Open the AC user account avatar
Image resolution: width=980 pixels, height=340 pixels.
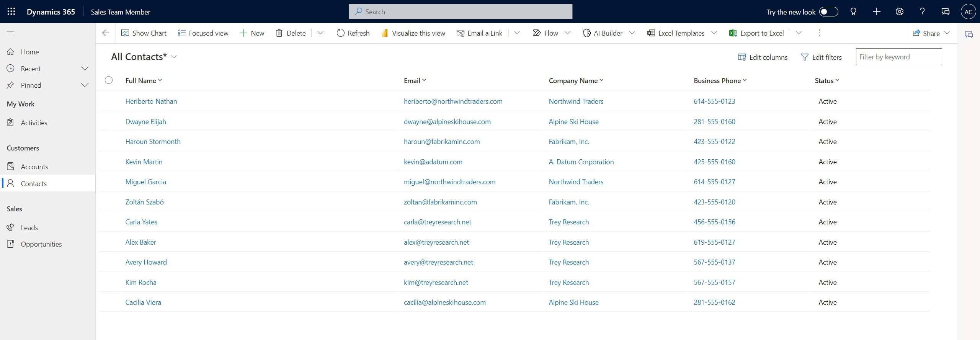(968, 11)
